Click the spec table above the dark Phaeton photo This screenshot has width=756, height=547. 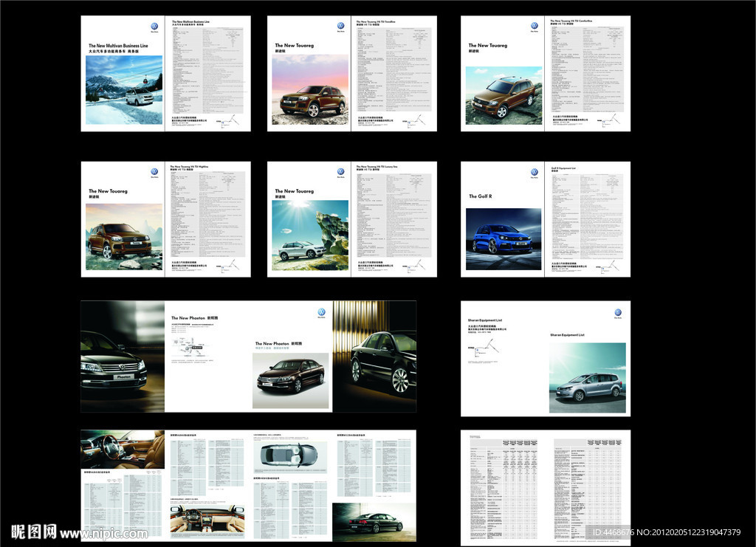point(374,467)
